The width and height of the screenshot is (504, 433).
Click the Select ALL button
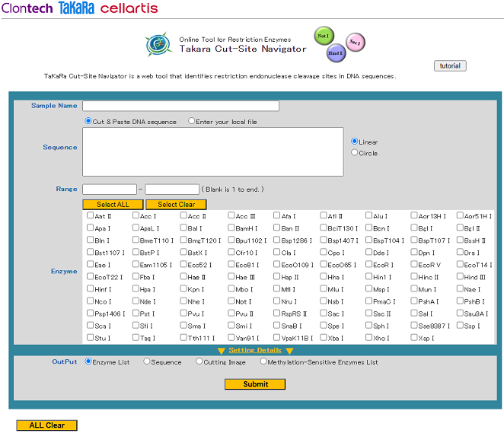(x=113, y=205)
